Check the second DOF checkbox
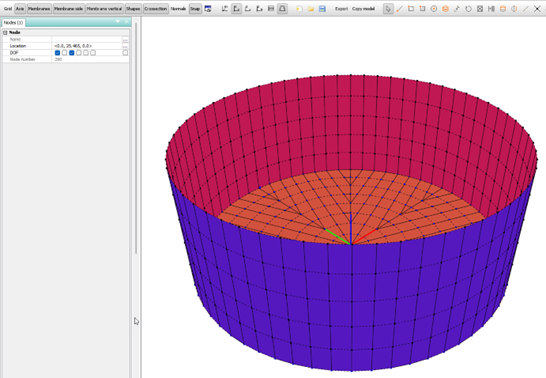The height and width of the screenshot is (378, 546). [x=64, y=53]
